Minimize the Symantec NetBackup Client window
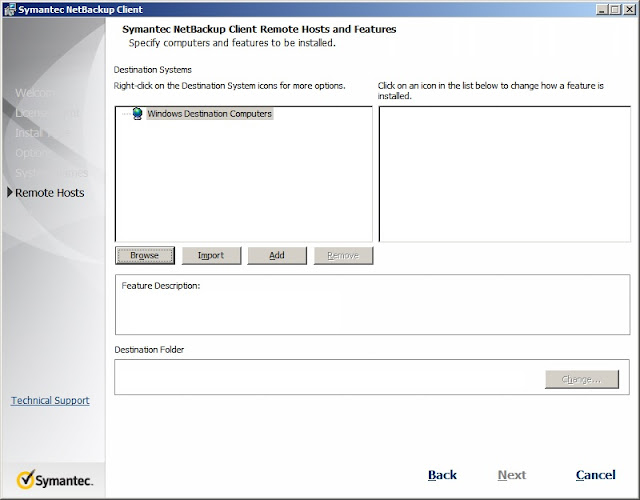The image size is (640, 500). [x=601, y=9]
